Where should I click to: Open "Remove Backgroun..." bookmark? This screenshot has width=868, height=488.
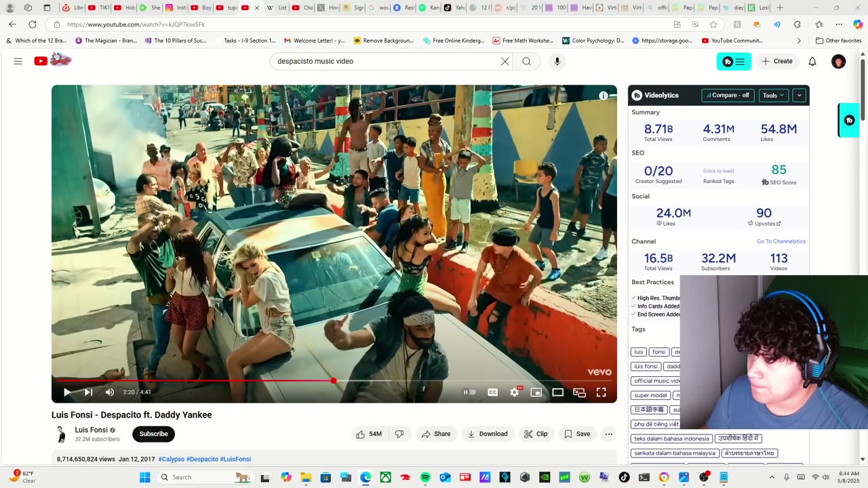[x=383, y=41]
